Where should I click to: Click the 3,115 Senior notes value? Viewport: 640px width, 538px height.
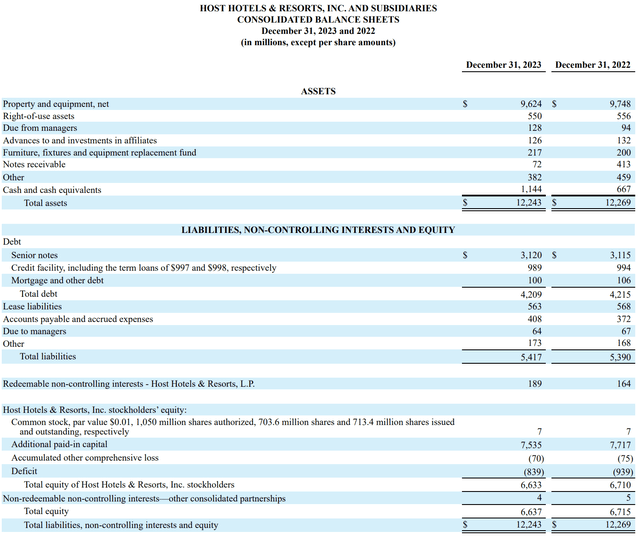tap(620, 256)
